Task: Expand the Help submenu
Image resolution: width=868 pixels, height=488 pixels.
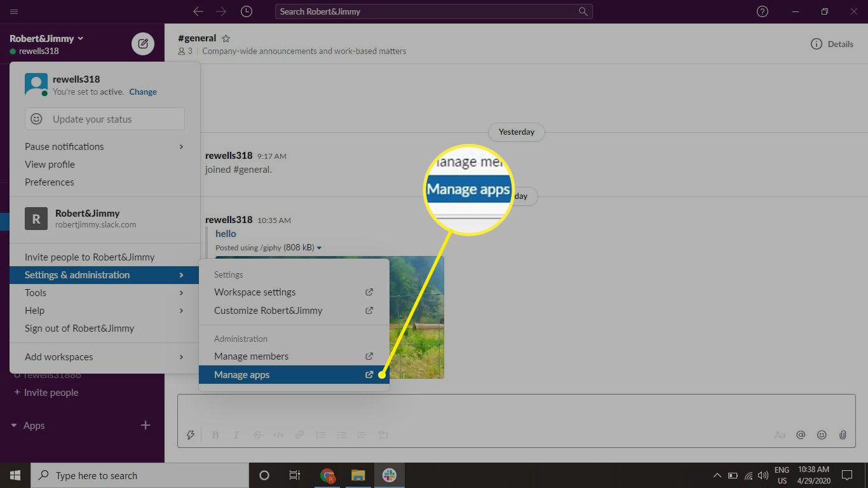Action: click(105, 311)
